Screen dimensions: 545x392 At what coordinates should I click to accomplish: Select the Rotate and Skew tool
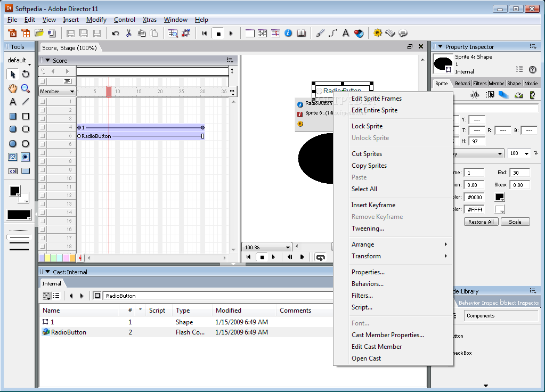click(x=26, y=74)
